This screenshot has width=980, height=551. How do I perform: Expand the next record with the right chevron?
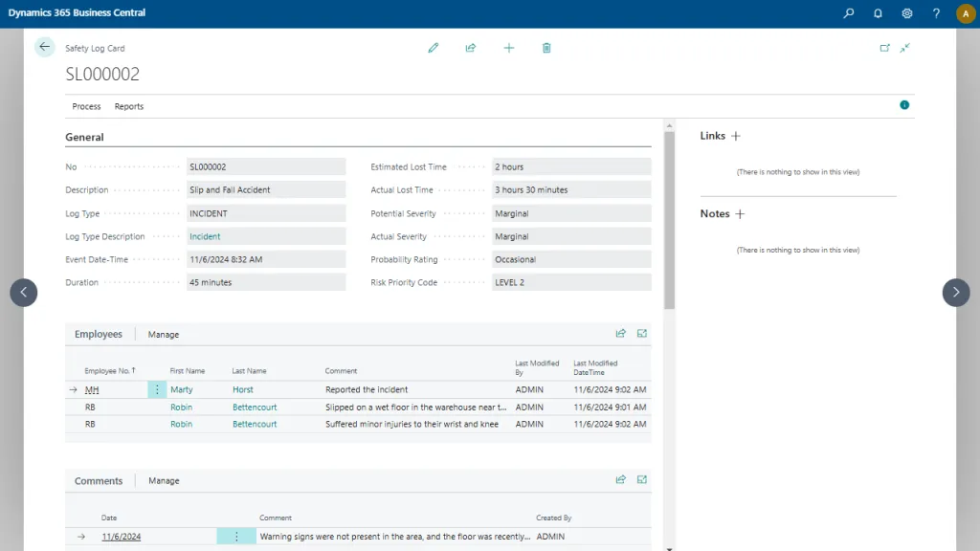[955, 292]
